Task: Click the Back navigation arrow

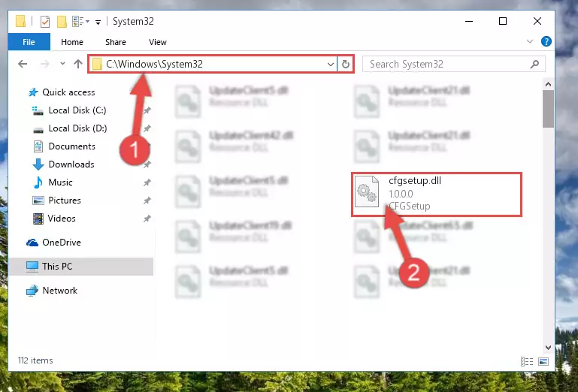Action: [x=23, y=64]
